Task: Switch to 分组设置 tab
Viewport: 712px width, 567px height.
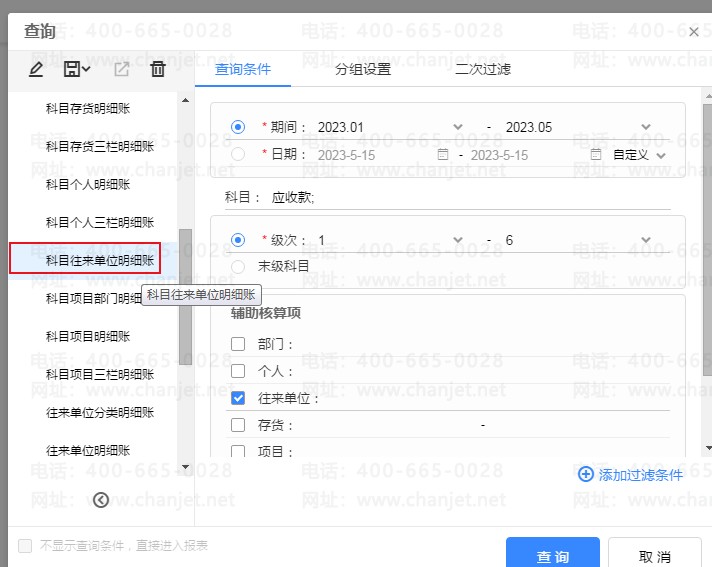Action: pyautogui.click(x=363, y=69)
